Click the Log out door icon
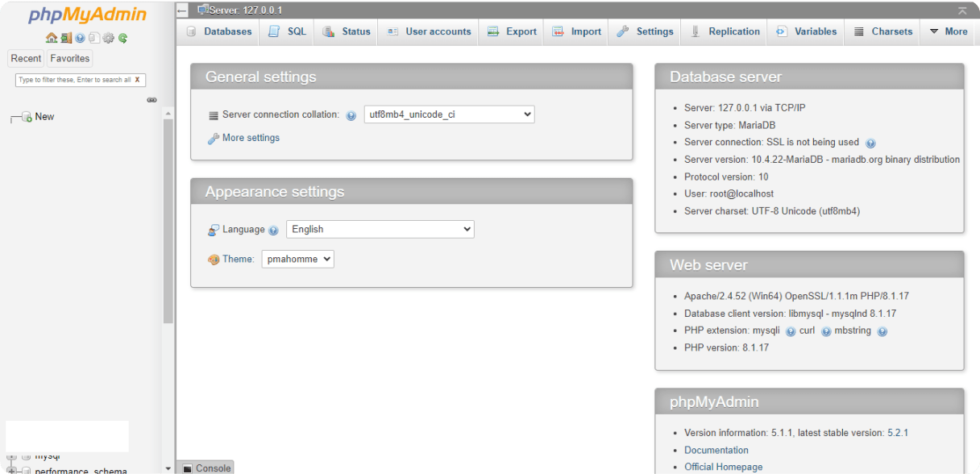The height and width of the screenshot is (474, 980). coord(66,38)
